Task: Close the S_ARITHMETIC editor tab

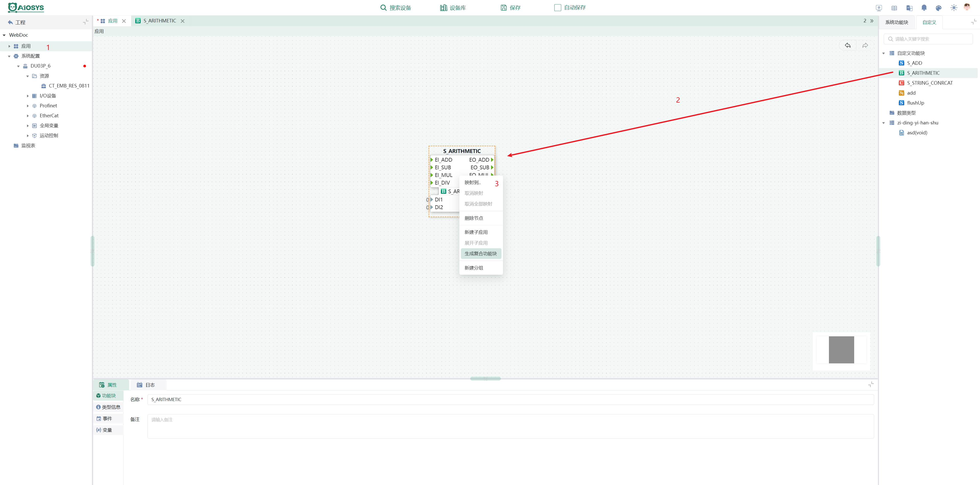Action: 183,21
